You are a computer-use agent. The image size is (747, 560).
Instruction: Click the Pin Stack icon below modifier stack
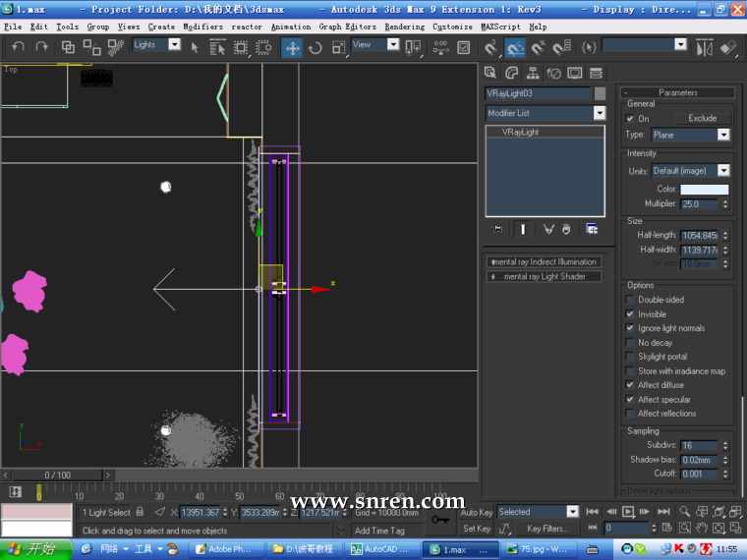497,229
